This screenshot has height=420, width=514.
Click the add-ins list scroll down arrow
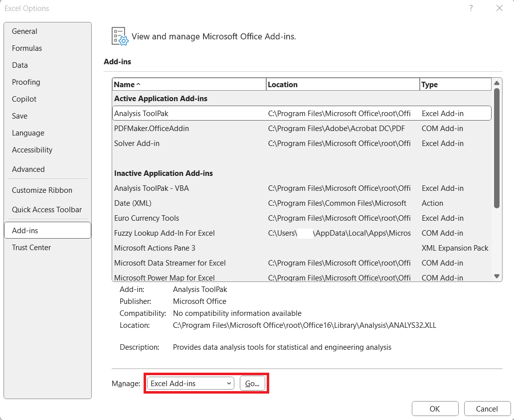[x=497, y=276]
